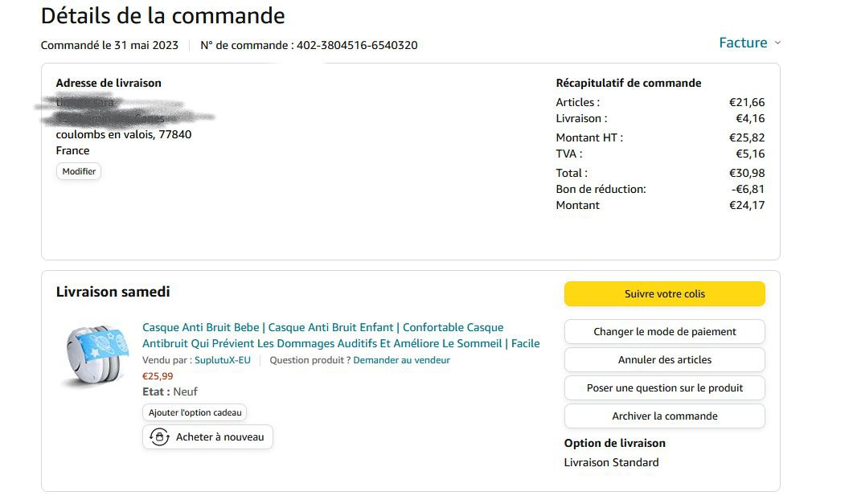Click the Livraison samedi heading

click(x=113, y=292)
